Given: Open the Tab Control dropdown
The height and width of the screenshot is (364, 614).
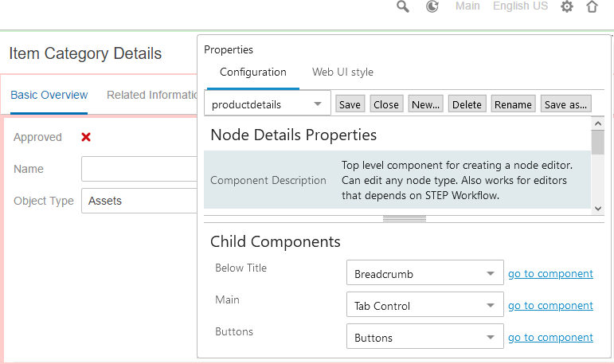Looking at the screenshot, I should 425,306.
